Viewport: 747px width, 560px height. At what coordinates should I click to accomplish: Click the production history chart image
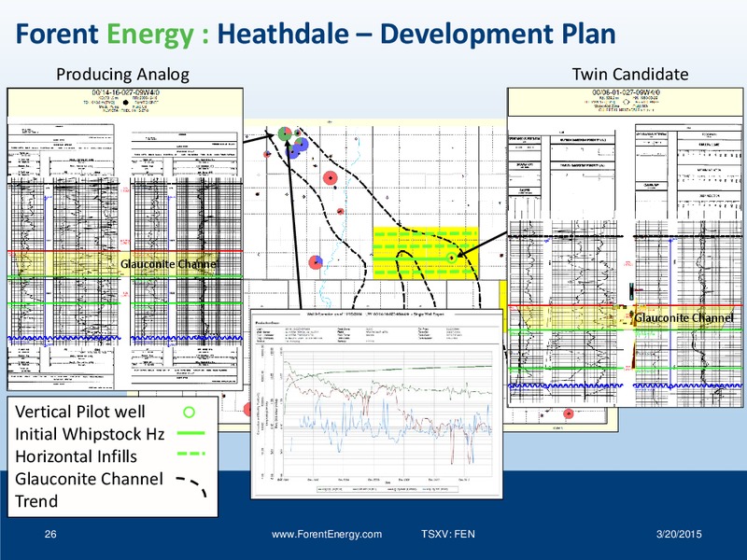point(376,404)
